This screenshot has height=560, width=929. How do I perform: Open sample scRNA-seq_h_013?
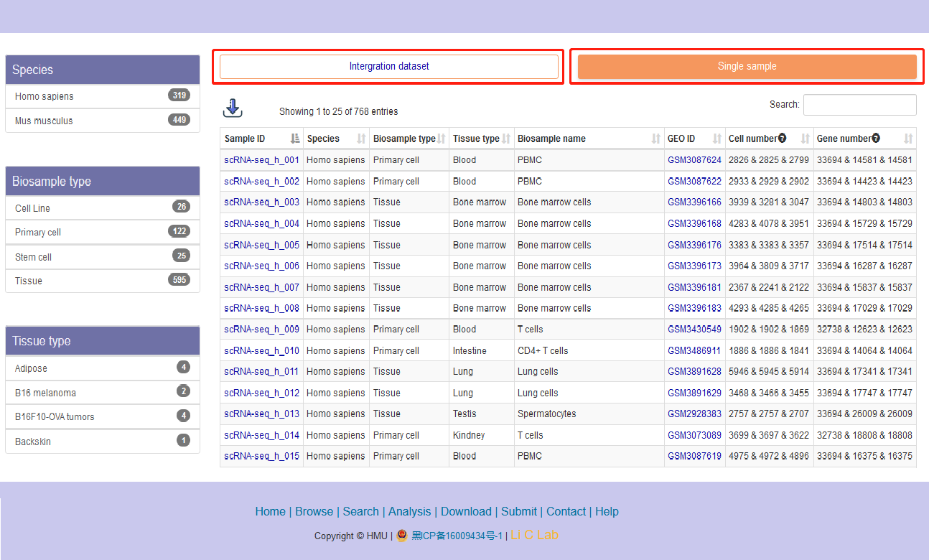pyautogui.click(x=261, y=414)
